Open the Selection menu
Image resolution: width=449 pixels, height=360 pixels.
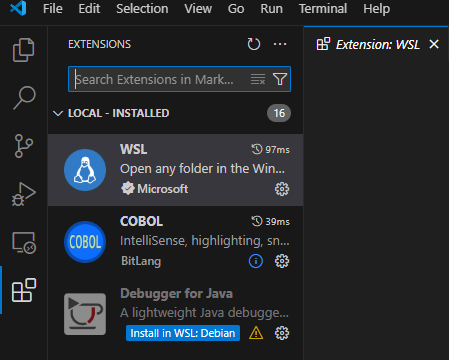[x=142, y=9]
